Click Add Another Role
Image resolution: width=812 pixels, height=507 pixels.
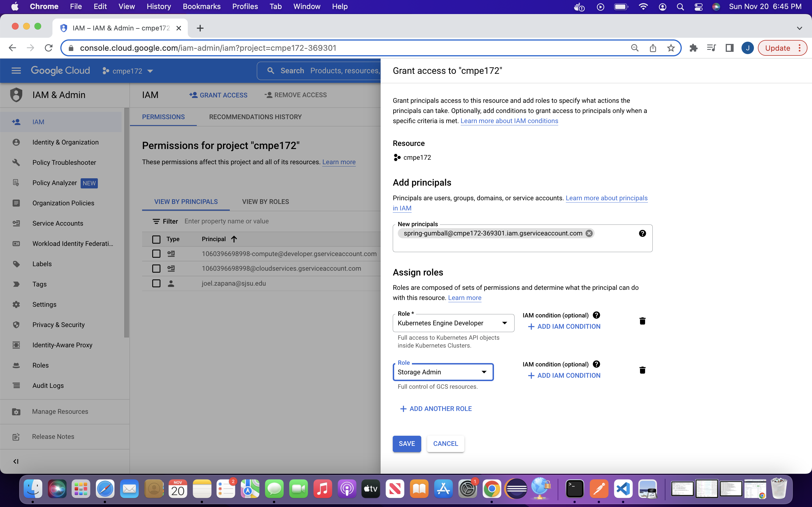click(x=436, y=409)
